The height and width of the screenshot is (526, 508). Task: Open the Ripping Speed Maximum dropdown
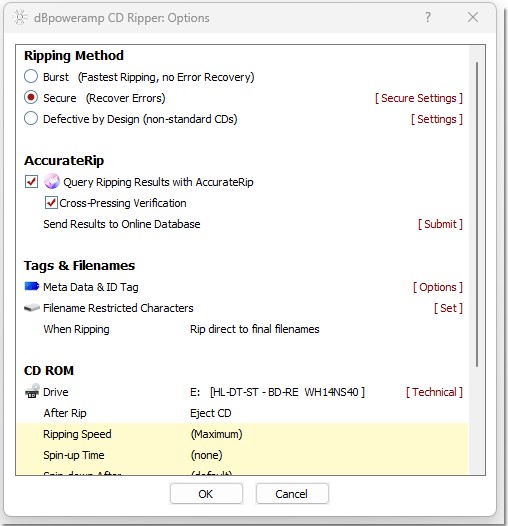(x=216, y=434)
